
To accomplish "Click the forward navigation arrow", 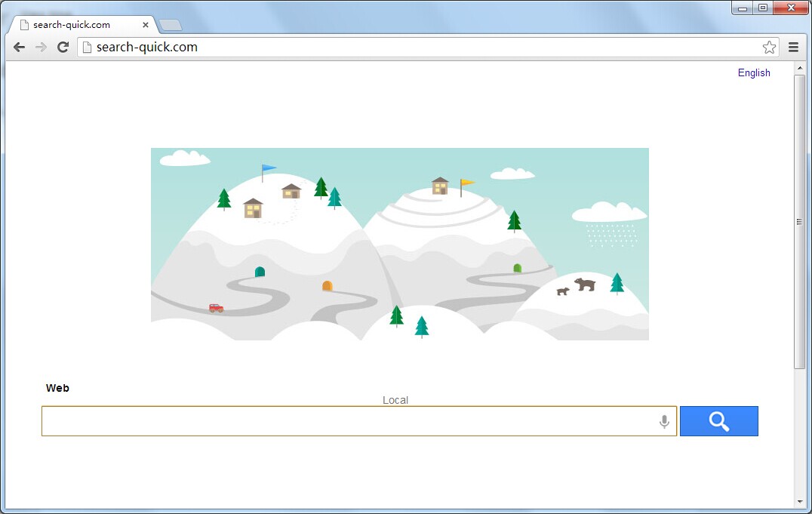I will [41, 47].
